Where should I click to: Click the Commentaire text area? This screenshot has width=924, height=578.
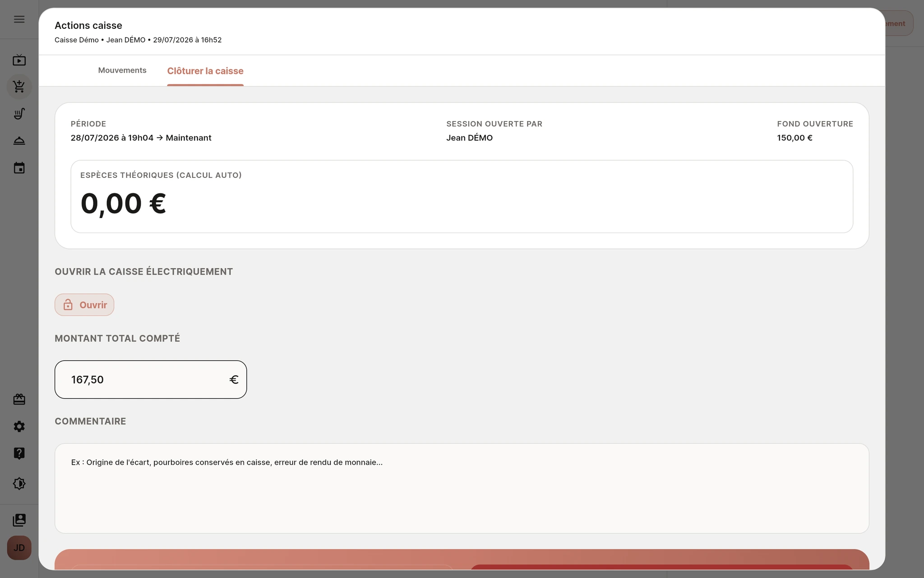point(462,488)
